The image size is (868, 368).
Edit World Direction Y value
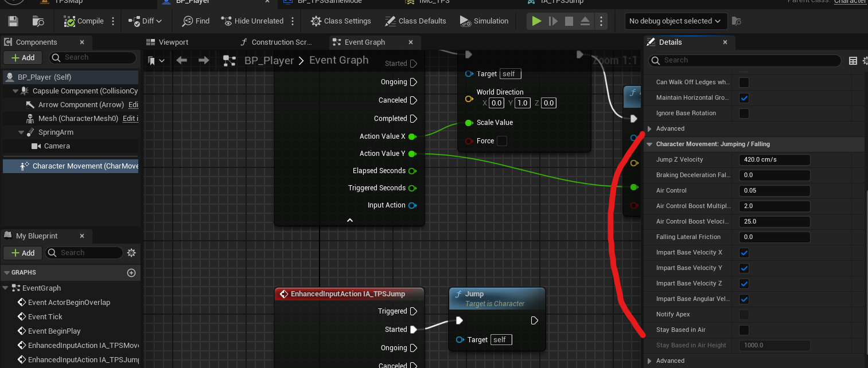(x=523, y=103)
